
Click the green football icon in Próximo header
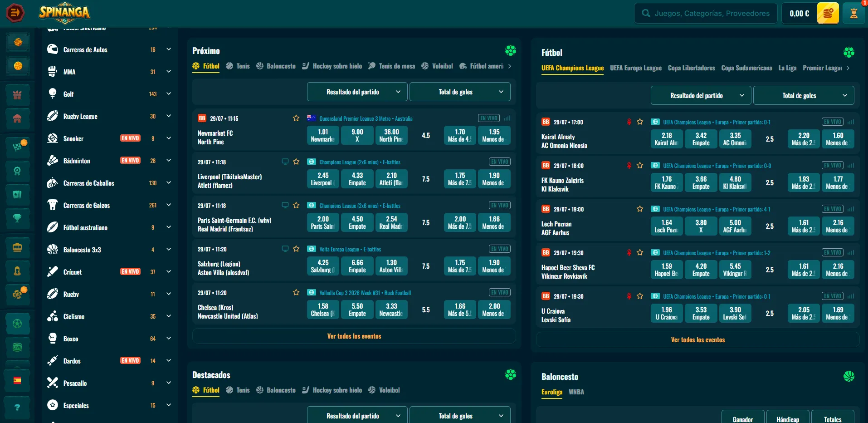point(511,50)
